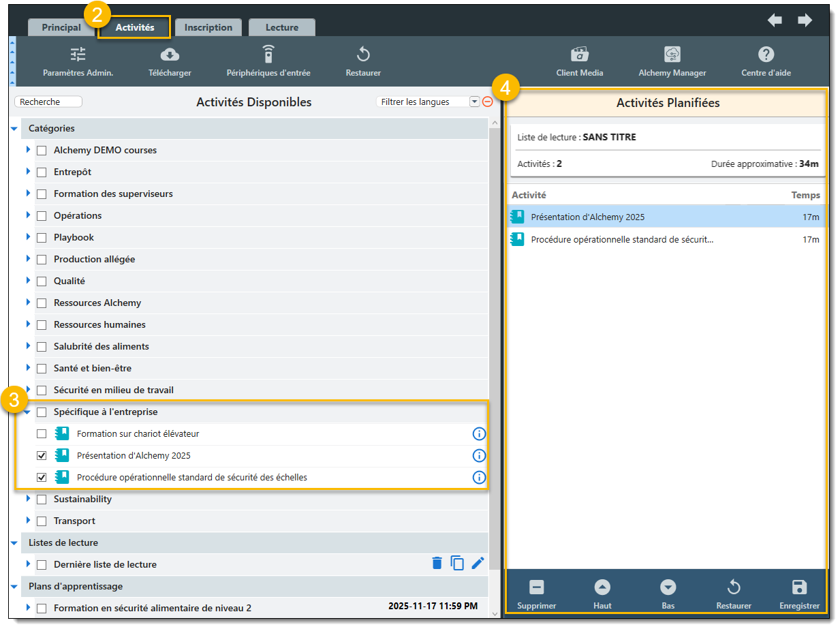
Task: Launch Client Media from the toolbar
Action: [579, 55]
